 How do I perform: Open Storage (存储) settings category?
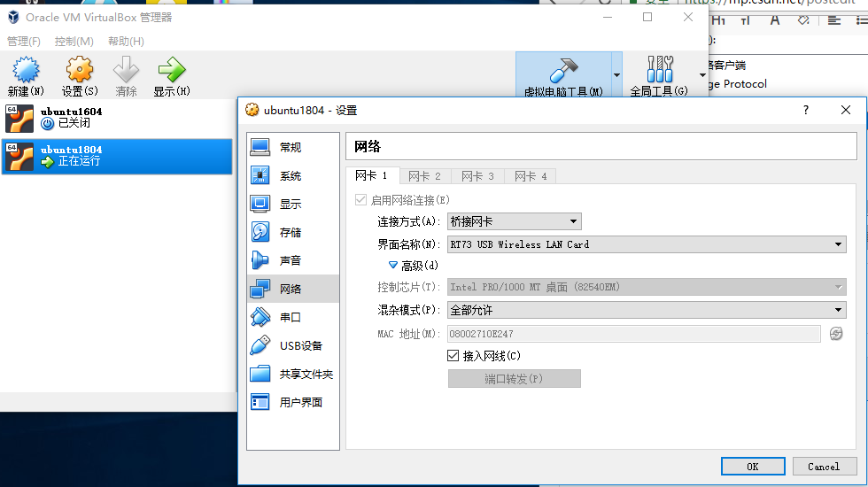[293, 232]
